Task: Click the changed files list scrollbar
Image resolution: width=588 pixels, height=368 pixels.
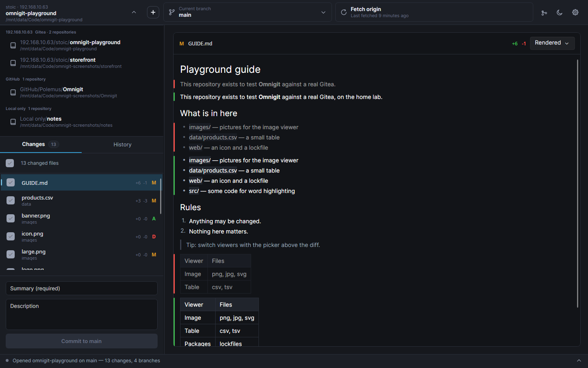Action: 161,196
